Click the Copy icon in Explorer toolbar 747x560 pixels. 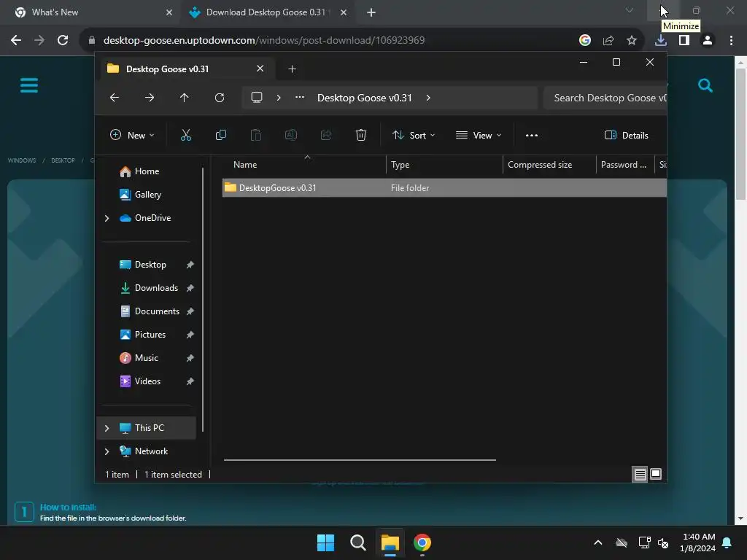pos(220,135)
